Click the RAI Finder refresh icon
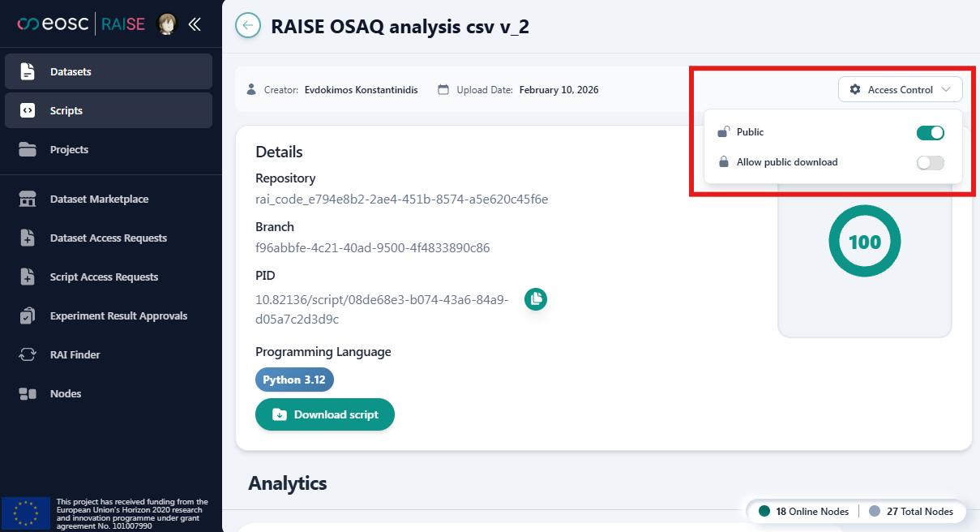Image resolution: width=980 pixels, height=532 pixels. (x=28, y=354)
